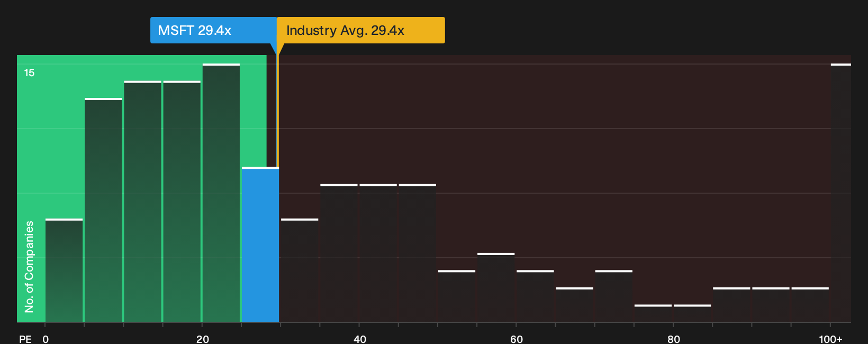Select the histogram bar for PE 95 to 100
The width and height of the screenshot is (868, 344).
tap(810, 305)
